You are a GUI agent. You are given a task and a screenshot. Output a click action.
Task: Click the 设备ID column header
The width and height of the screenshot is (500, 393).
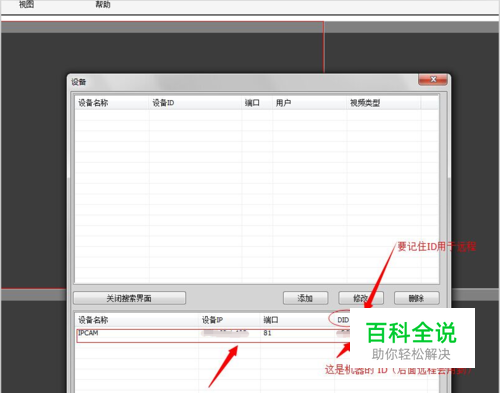click(195, 103)
